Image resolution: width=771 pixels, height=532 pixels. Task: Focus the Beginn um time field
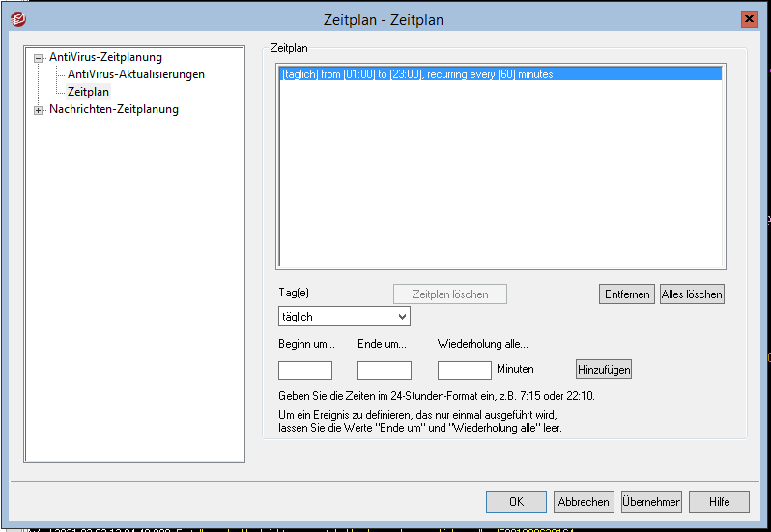[x=304, y=371]
